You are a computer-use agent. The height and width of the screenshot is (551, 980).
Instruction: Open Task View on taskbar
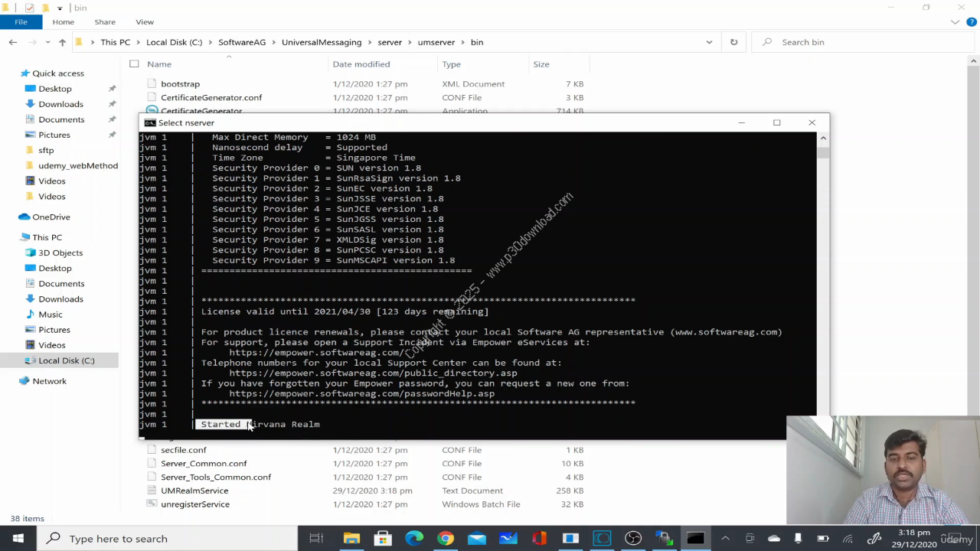pyautogui.click(x=316, y=539)
